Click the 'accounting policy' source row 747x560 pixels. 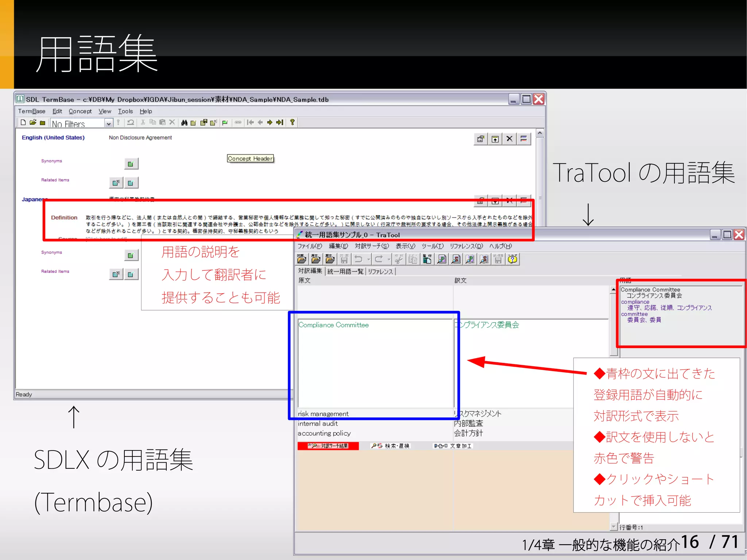click(x=375, y=433)
